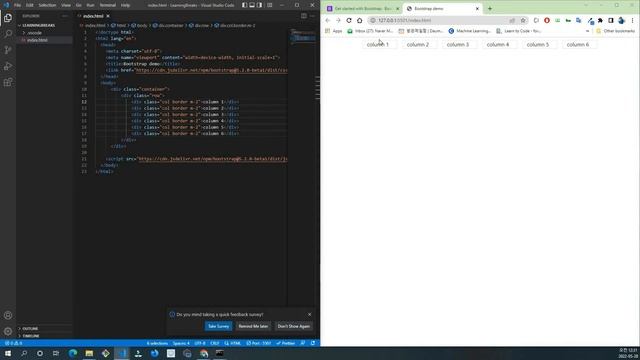Change the UTF-8 encoding in the status bar
Viewport: 640px width, 360px height.
coord(200,343)
